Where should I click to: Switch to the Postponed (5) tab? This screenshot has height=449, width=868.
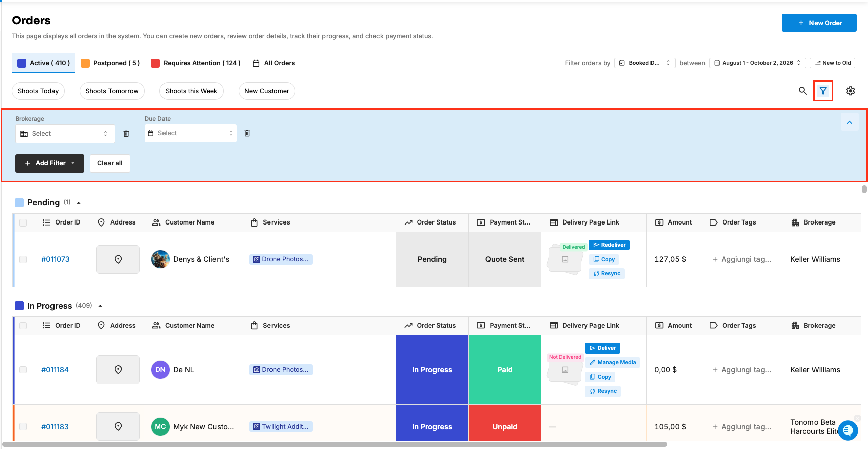click(111, 63)
